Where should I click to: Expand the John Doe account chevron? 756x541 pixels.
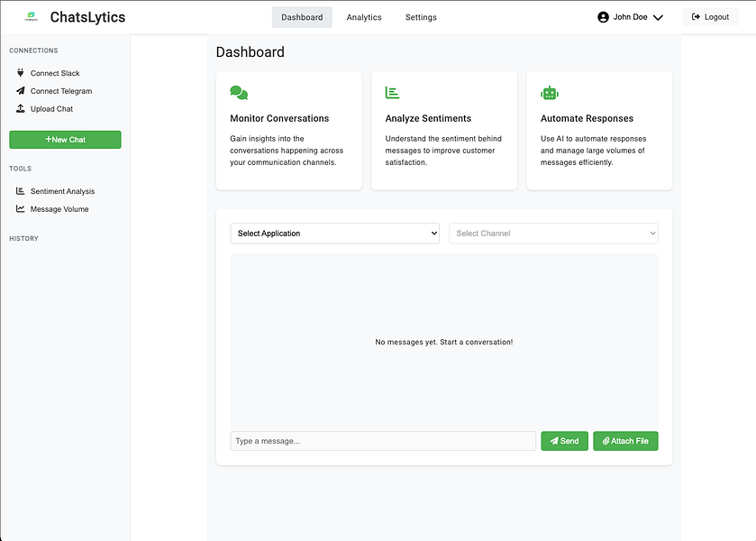[658, 17]
